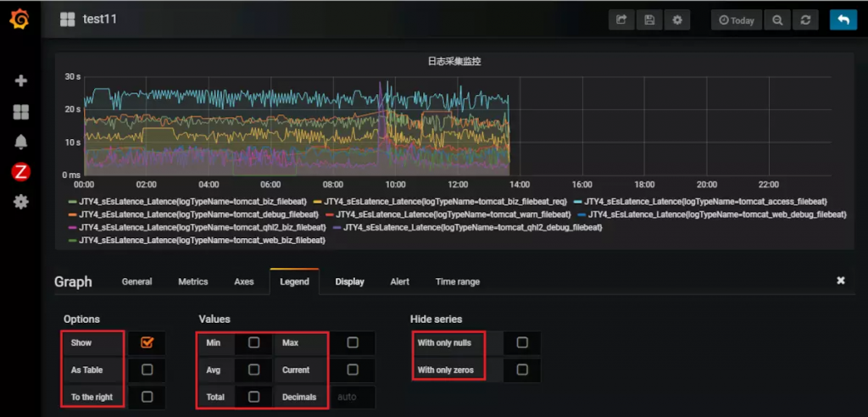Image resolution: width=868 pixels, height=417 pixels.
Task: Toggle the tomcat_qhl2_debug_filebeat legend series
Action: pos(473,228)
